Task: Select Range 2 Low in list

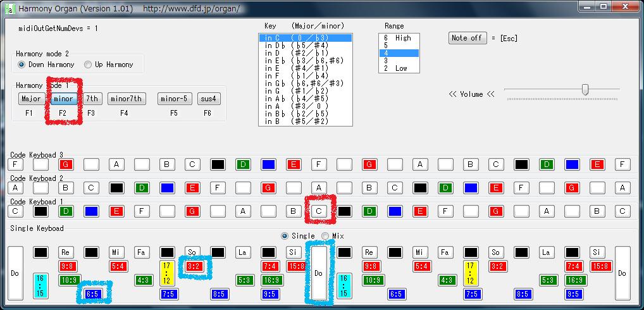Action: tap(399, 68)
